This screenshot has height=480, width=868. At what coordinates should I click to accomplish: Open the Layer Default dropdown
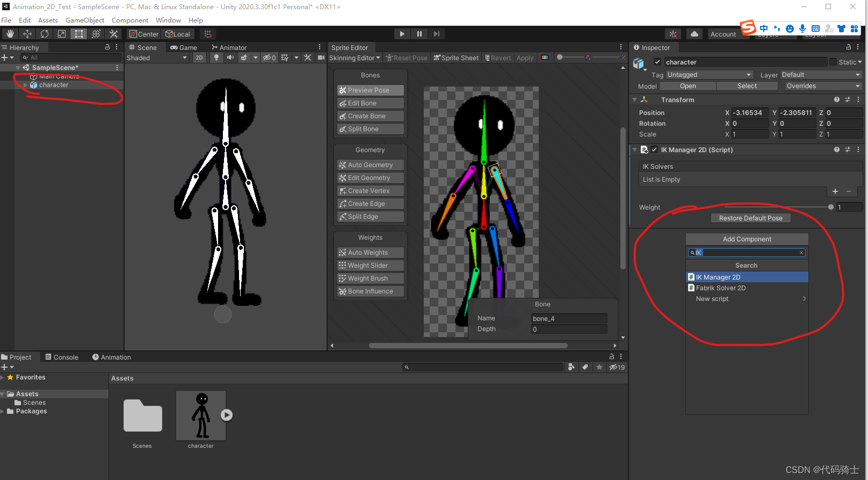click(x=821, y=75)
